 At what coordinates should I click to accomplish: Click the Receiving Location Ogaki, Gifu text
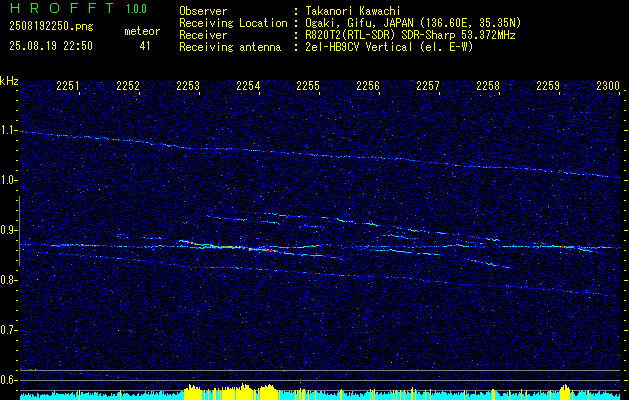pyautogui.click(x=412, y=23)
